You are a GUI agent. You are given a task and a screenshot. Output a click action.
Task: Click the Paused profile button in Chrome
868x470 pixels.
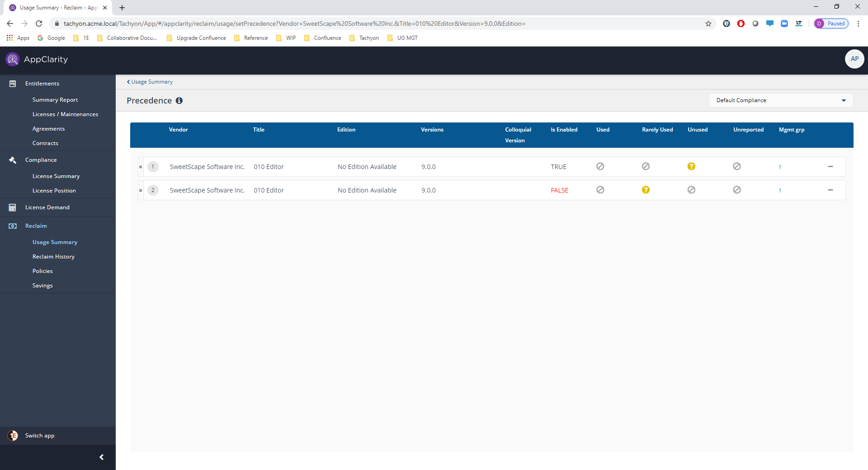click(x=831, y=23)
